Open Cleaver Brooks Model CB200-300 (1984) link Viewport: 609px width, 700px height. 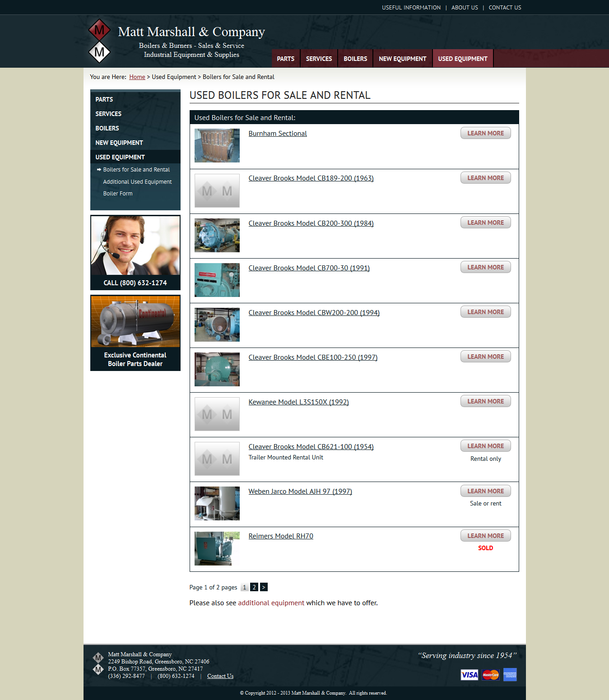click(x=311, y=223)
